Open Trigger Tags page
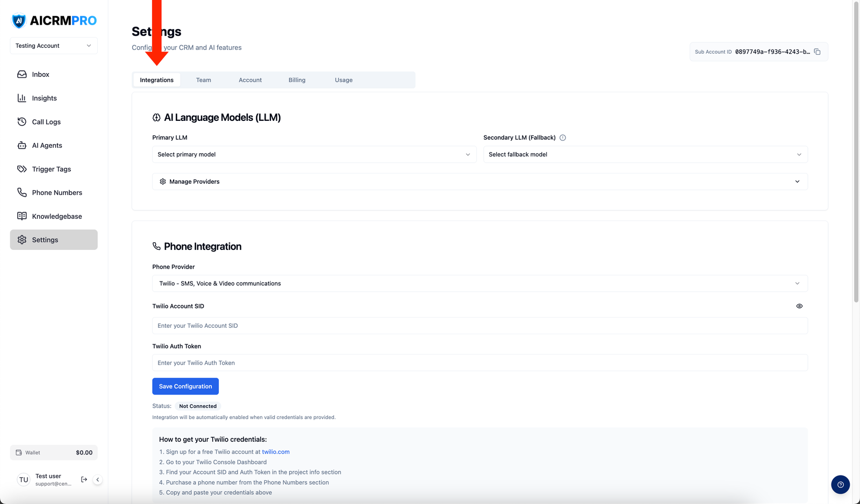The image size is (860, 504). [x=54, y=169]
